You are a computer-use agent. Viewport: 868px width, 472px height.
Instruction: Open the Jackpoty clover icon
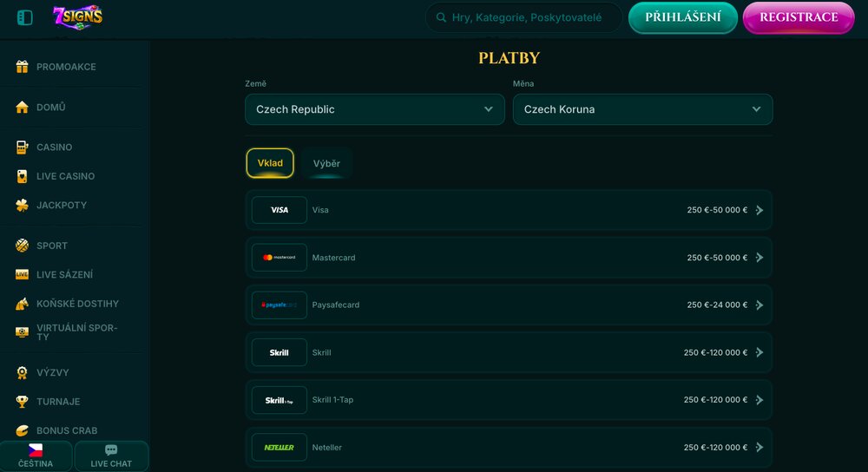23,206
